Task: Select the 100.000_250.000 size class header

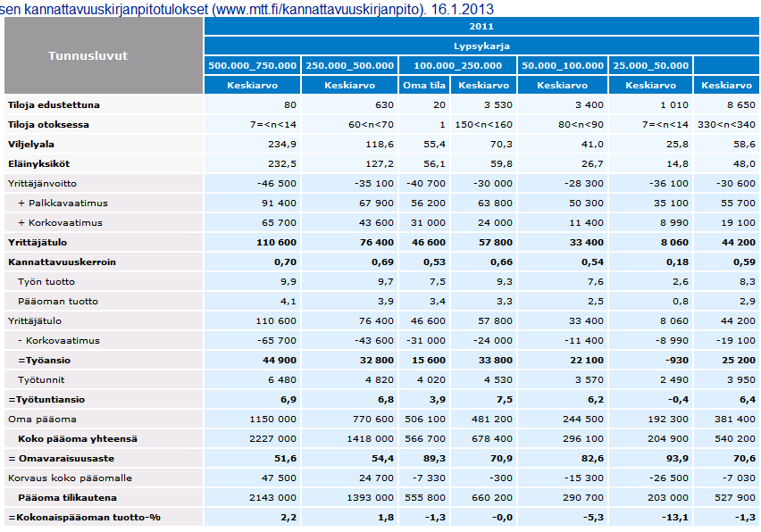Action: click(x=457, y=65)
